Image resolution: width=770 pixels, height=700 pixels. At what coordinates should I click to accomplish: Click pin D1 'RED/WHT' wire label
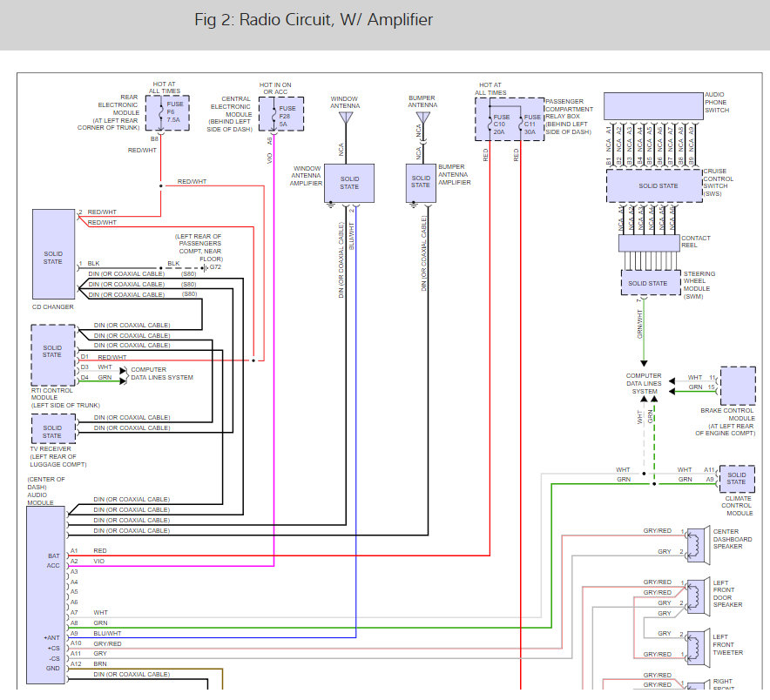click(112, 357)
